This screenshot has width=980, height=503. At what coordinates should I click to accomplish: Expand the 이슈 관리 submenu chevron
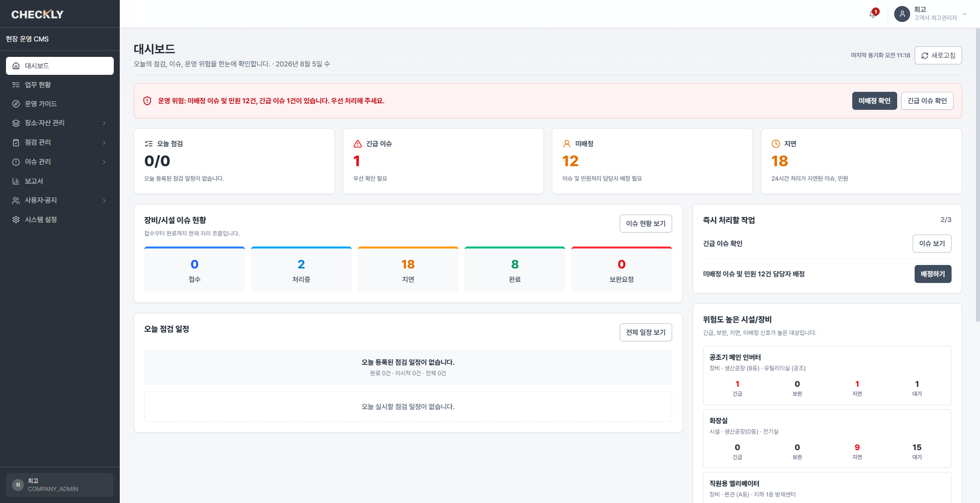(x=104, y=162)
